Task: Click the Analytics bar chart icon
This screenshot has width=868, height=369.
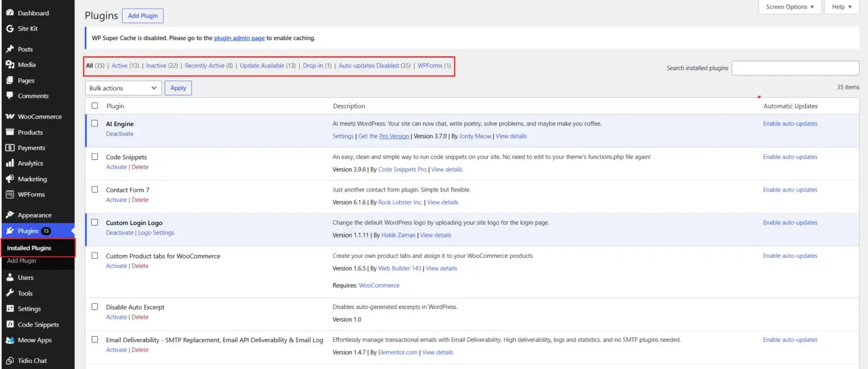Action: pos(10,163)
